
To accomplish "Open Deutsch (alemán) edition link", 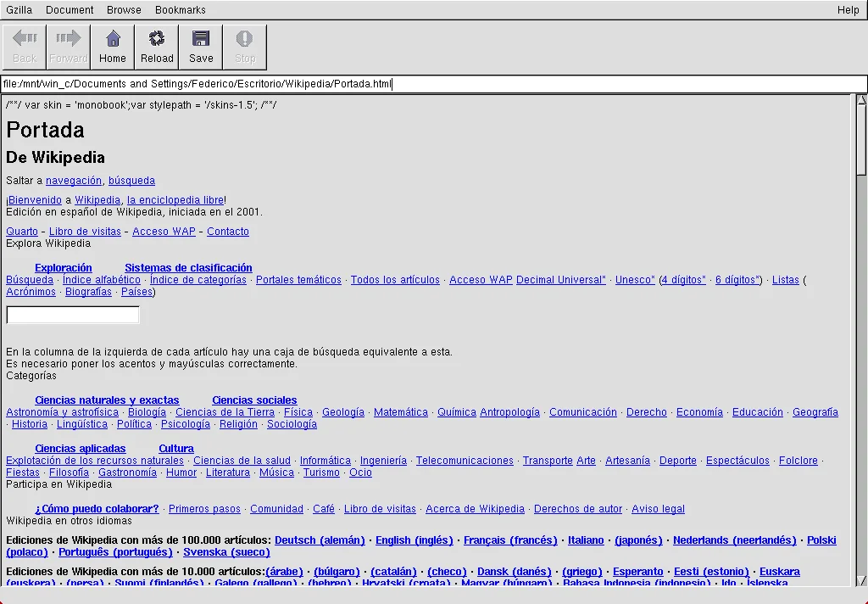I will pyautogui.click(x=320, y=540).
